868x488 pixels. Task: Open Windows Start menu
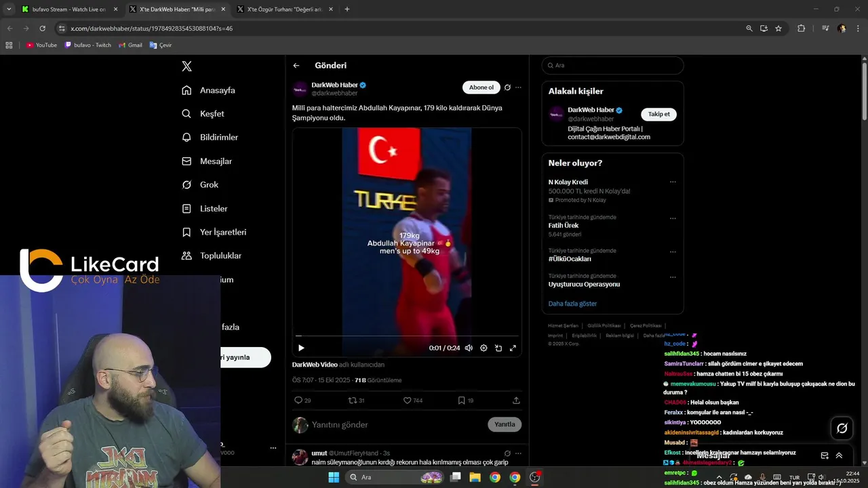coord(334,477)
